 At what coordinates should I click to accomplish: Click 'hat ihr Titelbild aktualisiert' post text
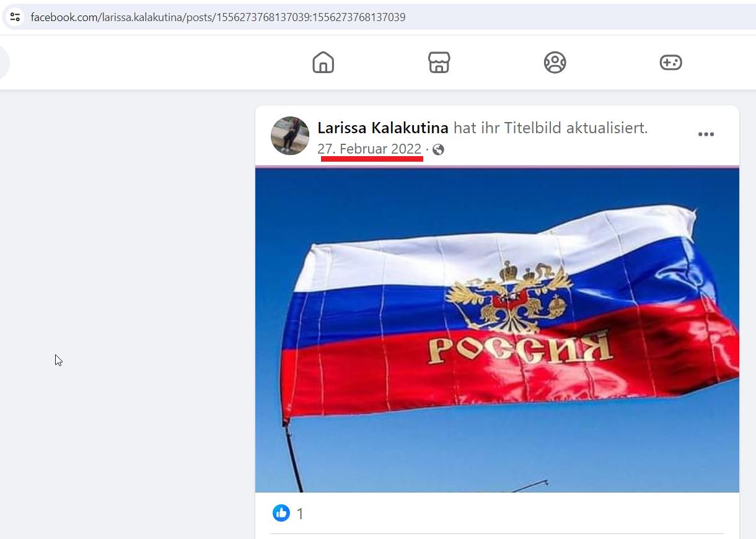click(550, 128)
